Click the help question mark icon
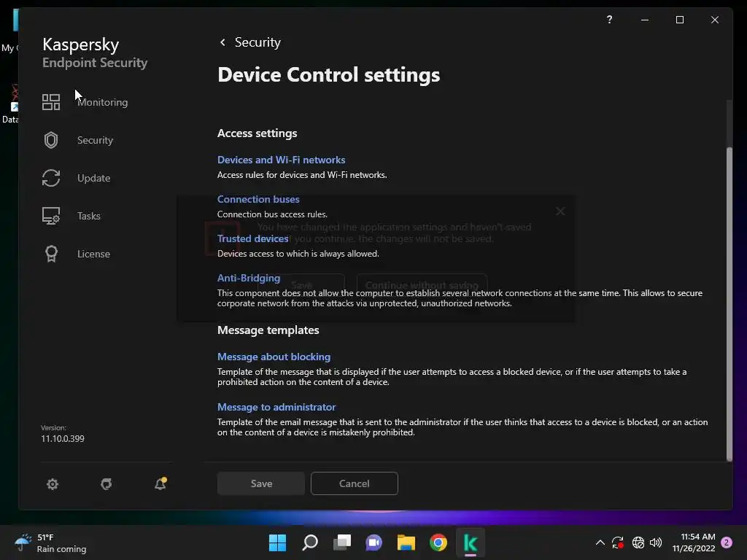The width and height of the screenshot is (747, 560). (609, 20)
